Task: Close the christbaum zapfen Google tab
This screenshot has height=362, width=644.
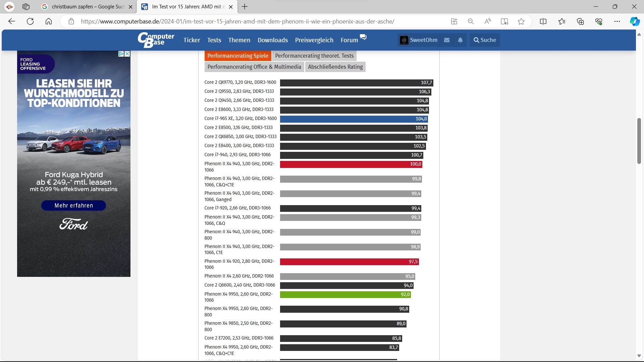Action: 130,7
